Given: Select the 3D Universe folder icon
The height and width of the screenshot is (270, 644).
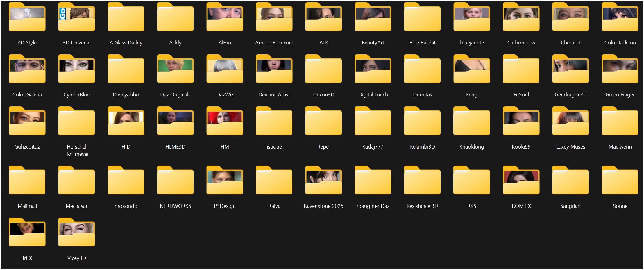Looking at the screenshot, I should coord(76,17).
